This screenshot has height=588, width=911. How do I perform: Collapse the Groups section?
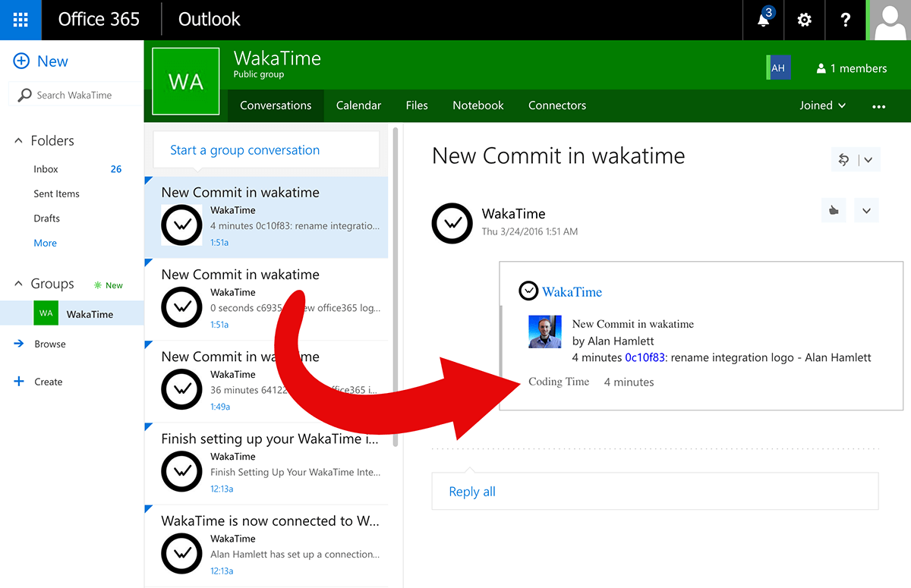point(19,284)
